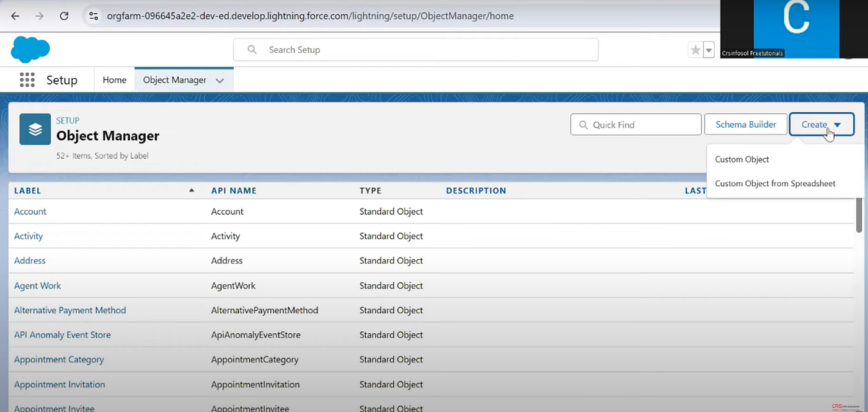Click the LABEL sort arrow
Viewport: 868px width, 412px height.
[x=192, y=190]
